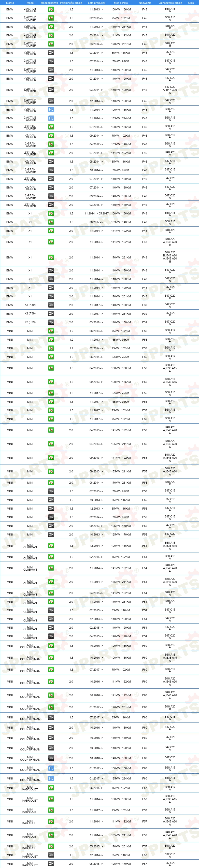Click the Moc silnika column header
Screen dimensions: 199x868
click(121, 3)
